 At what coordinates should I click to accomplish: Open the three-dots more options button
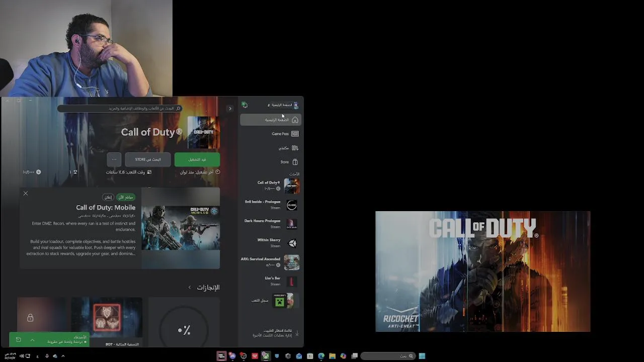[114, 159]
